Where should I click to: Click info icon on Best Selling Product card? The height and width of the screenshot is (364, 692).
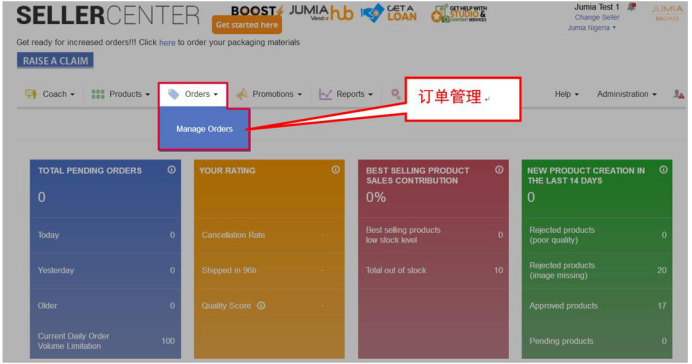tap(499, 170)
